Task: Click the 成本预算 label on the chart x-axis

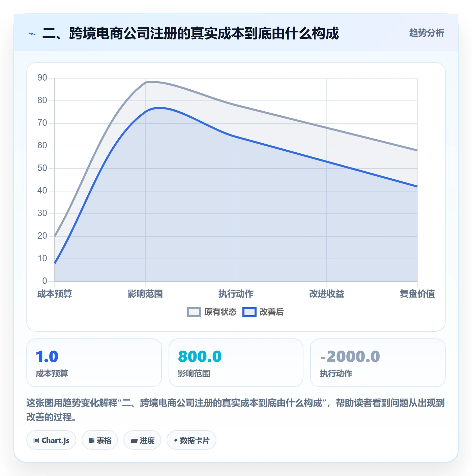Action: point(55,294)
